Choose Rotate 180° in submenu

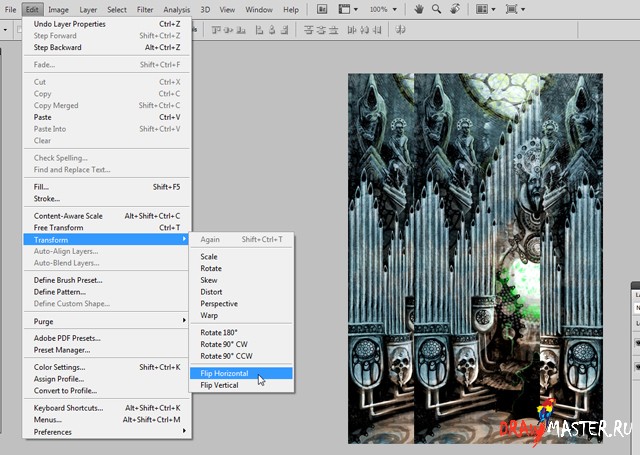coord(241,332)
